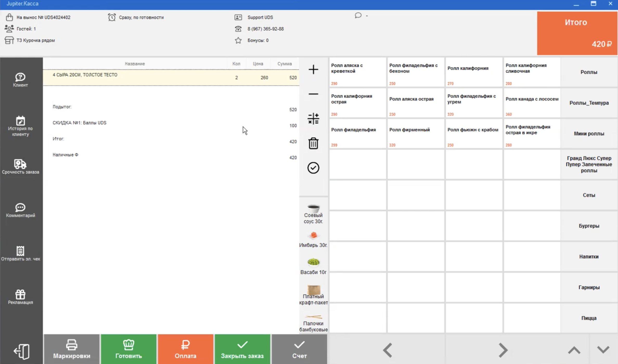Screen dimensions: 618x364
Task: Click the Сразу, по готовности text
Action: [x=141, y=17]
